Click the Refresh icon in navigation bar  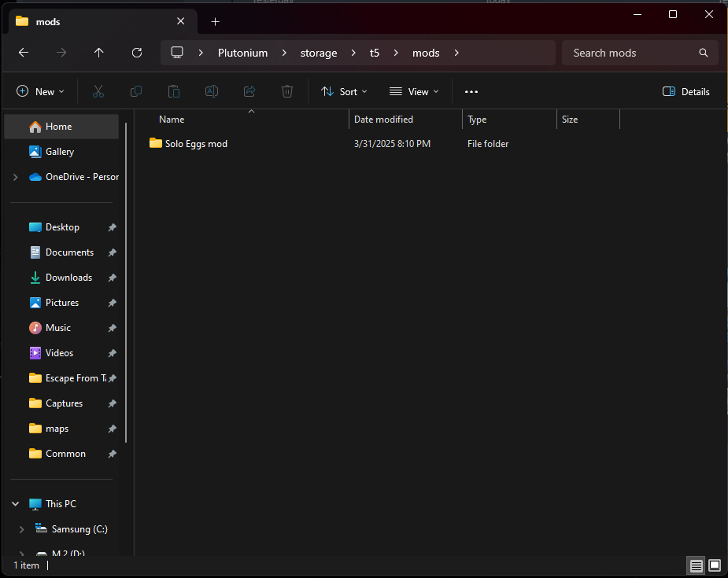(x=137, y=53)
